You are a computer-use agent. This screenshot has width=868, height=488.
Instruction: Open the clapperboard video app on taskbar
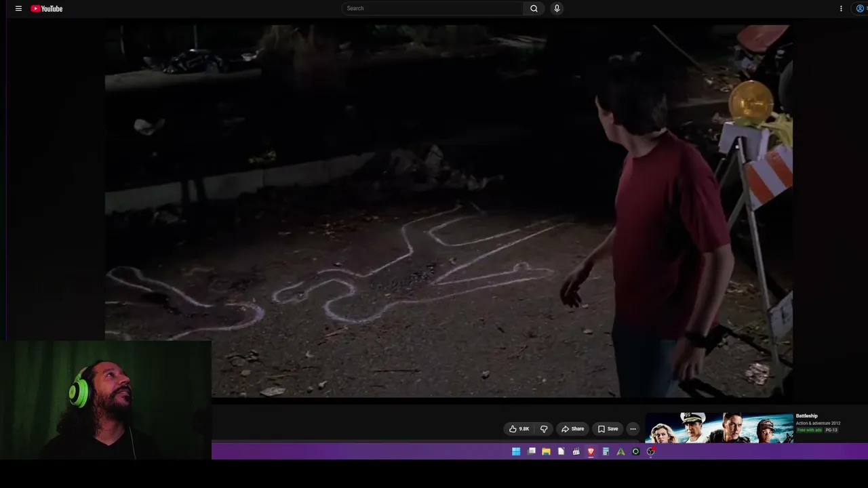[576, 451]
